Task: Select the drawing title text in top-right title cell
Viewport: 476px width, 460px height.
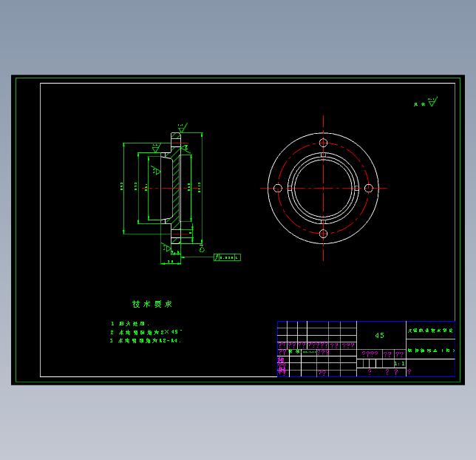Action: tap(430, 331)
